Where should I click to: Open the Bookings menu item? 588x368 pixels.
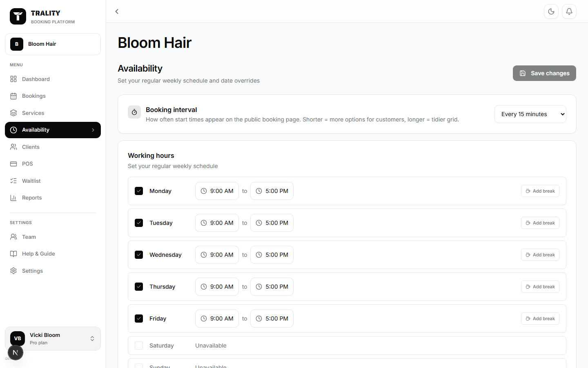click(53, 96)
